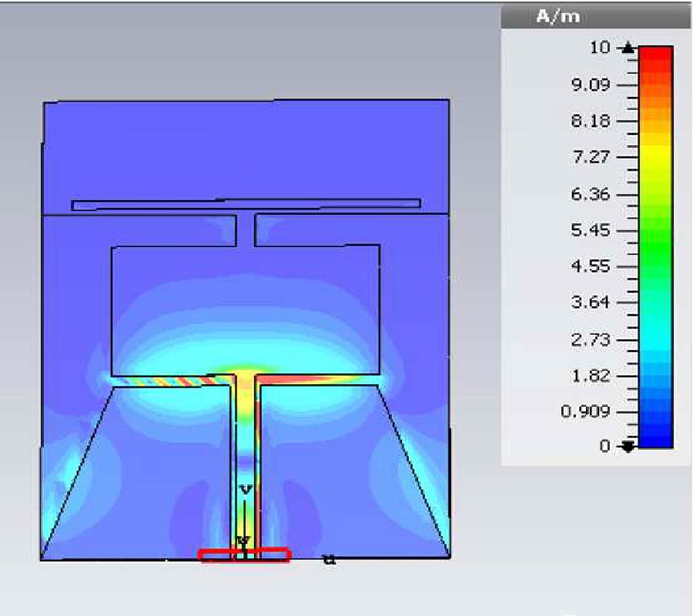Select the red waveguide port rectangle
This screenshot has height=616, width=693.
coord(244,554)
